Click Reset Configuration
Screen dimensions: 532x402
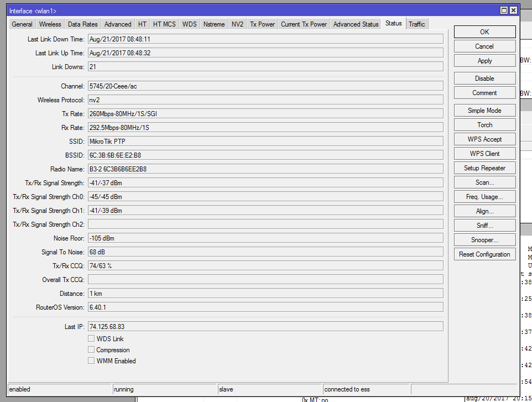click(484, 254)
